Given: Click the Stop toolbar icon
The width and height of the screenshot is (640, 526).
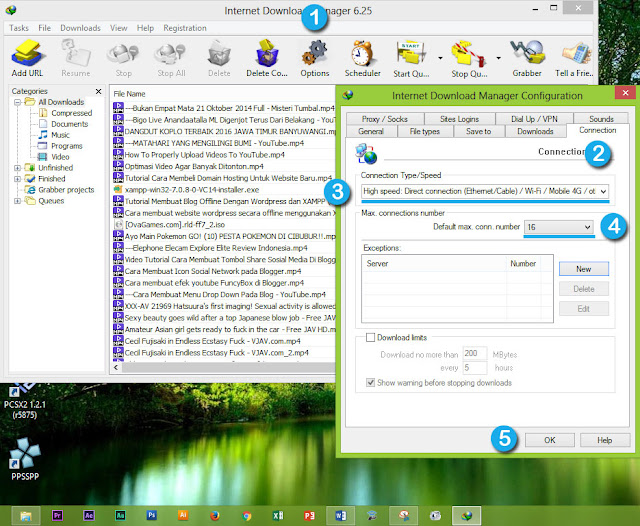Looking at the screenshot, I should pos(123,58).
